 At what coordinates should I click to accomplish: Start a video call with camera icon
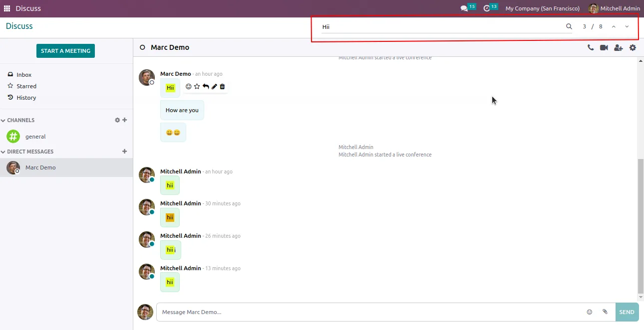pos(604,47)
